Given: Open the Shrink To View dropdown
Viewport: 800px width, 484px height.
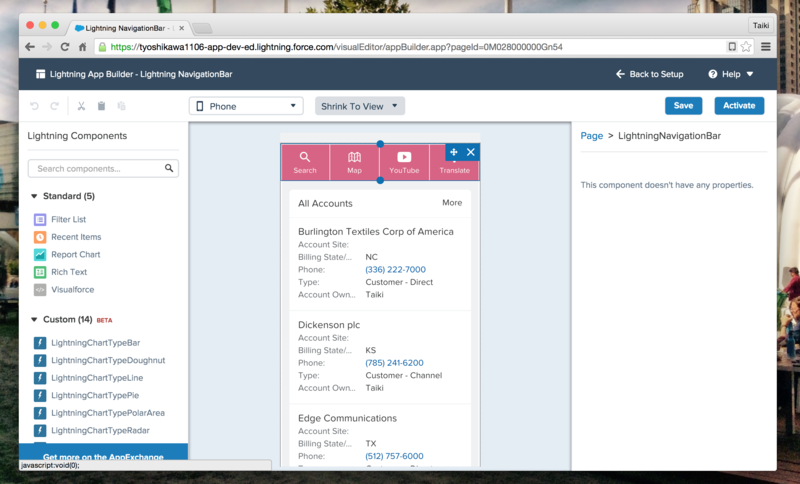Looking at the screenshot, I should [360, 106].
